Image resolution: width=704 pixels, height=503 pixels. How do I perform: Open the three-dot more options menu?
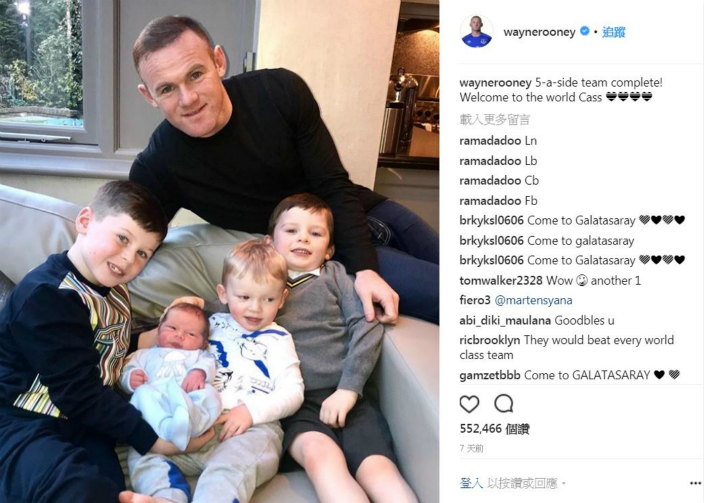point(695,483)
